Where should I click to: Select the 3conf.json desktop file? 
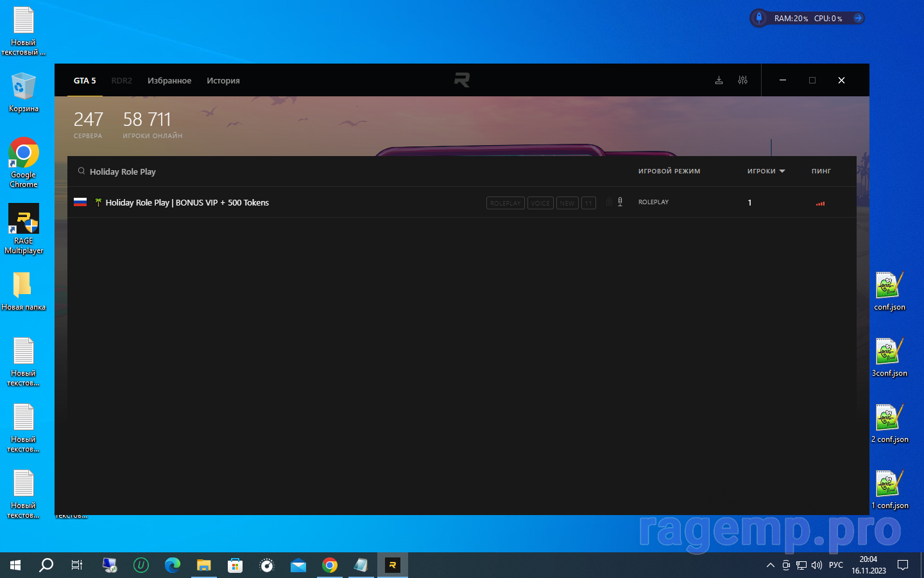[x=889, y=357]
